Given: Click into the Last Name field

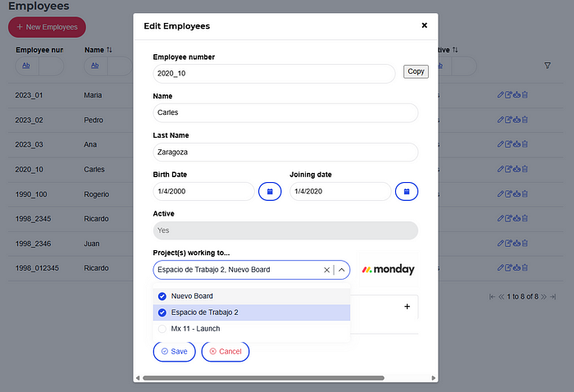Looking at the screenshot, I should point(285,152).
